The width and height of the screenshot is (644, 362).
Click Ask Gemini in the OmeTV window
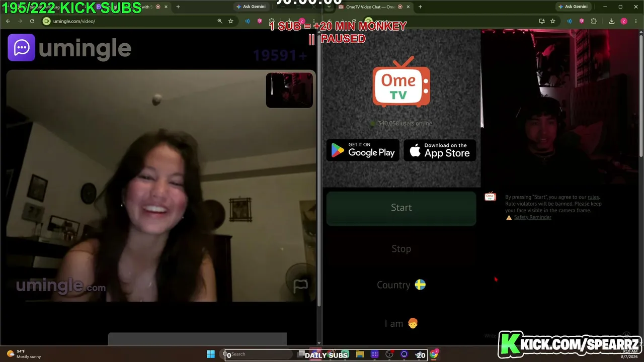(x=573, y=7)
